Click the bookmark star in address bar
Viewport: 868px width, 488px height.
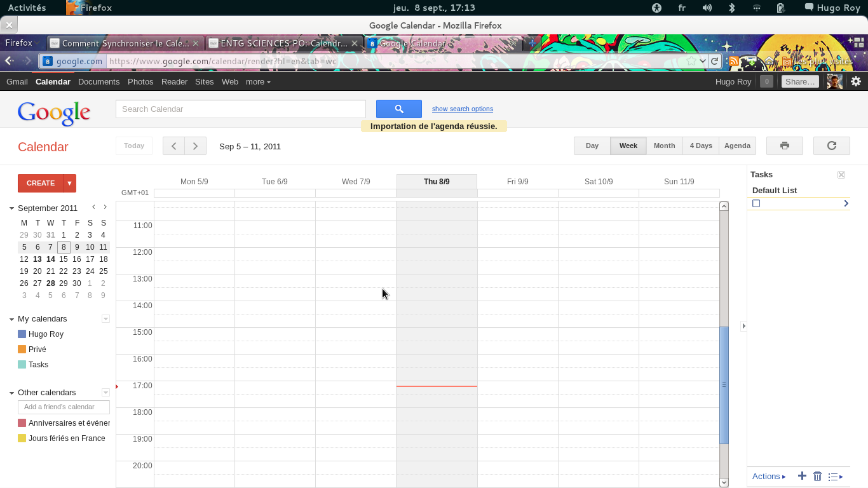pyautogui.click(x=691, y=61)
